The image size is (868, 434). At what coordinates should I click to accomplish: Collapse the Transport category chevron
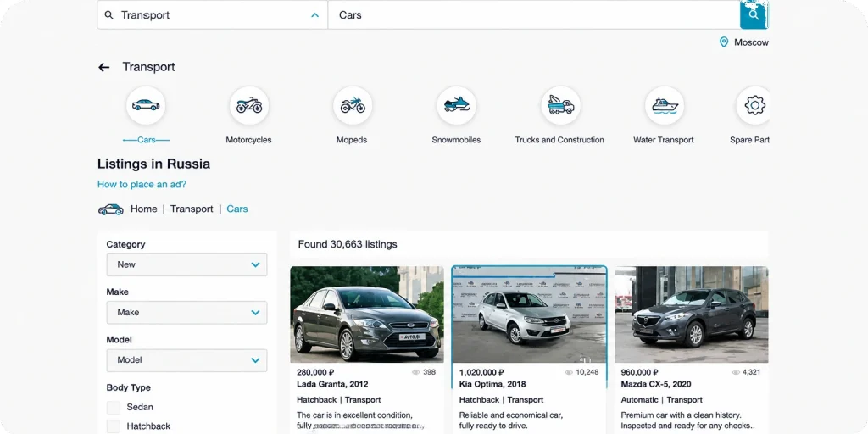click(315, 15)
